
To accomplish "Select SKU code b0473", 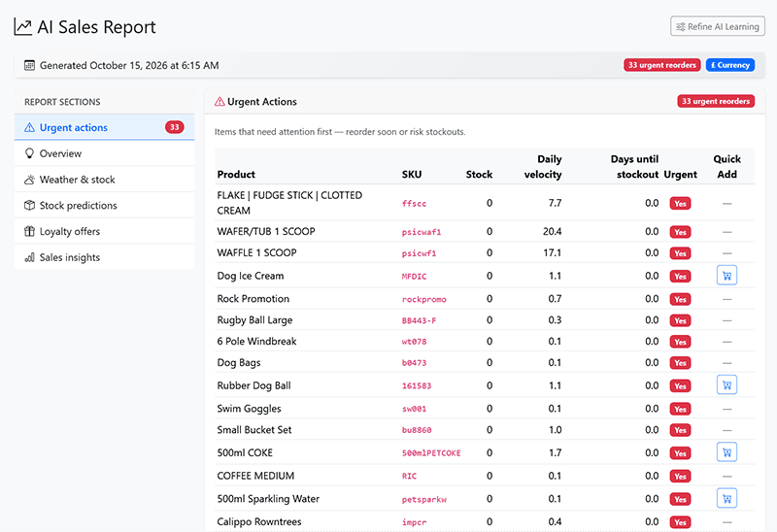I will click(414, 363).
